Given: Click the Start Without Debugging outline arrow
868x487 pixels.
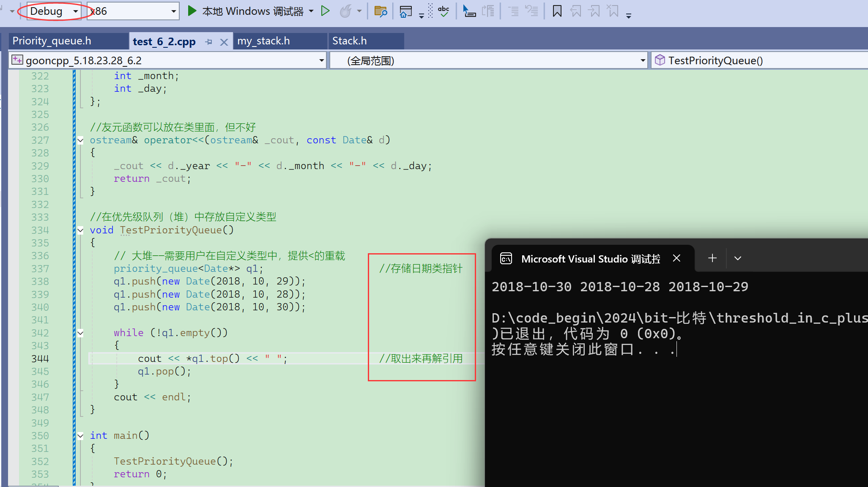Looking at the screenshot, I should (x=325, y=11).
